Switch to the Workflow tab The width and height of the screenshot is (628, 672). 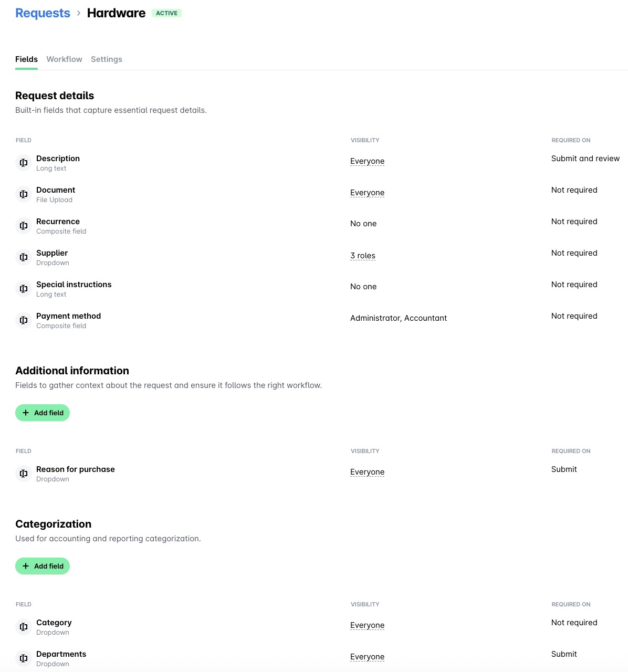pos(64,59)
